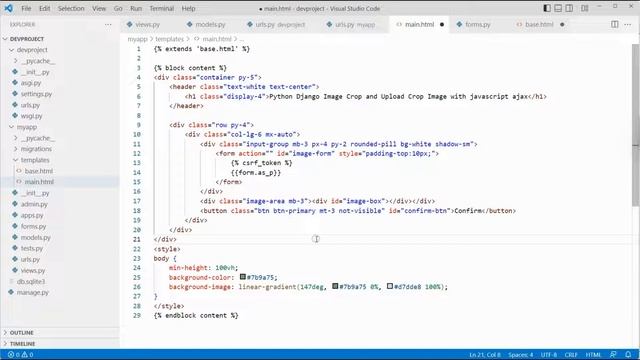Click unsaved dot on base.html tab
This screenshot has height=360, width=640.
pyautogui.click(x=562, y=24)
